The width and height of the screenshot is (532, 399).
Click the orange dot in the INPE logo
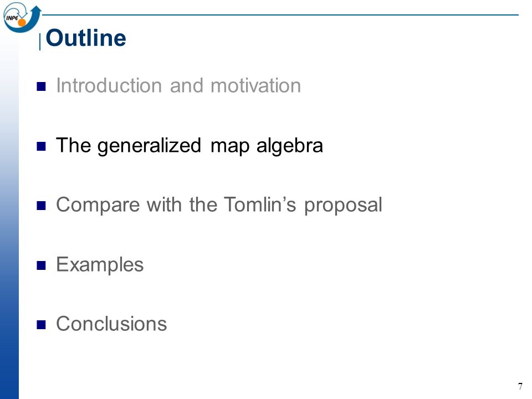[22, 22]
